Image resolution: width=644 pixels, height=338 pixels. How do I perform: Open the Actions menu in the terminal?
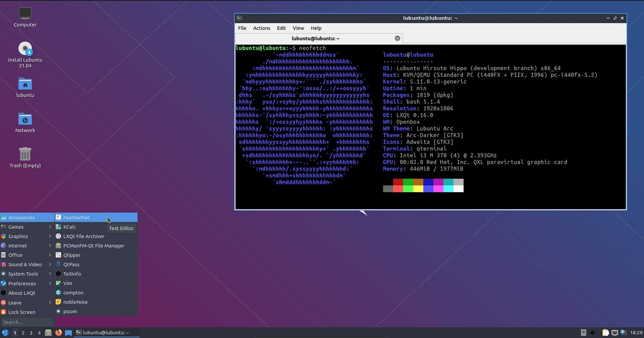(x=261, y=28)
